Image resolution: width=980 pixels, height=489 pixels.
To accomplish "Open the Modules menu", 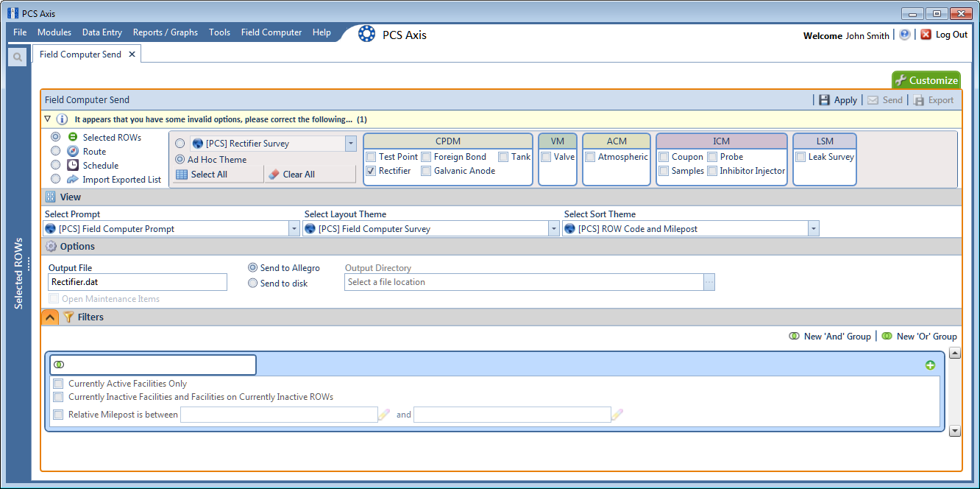I will (x=54, y=32).
